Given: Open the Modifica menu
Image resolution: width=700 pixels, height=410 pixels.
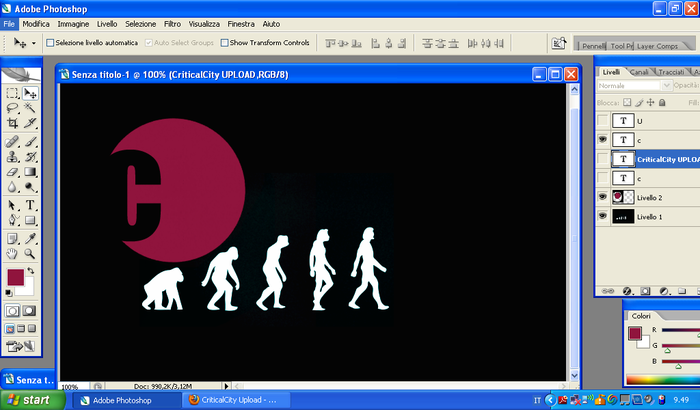Looking at the screenshot, I should 36,24.
